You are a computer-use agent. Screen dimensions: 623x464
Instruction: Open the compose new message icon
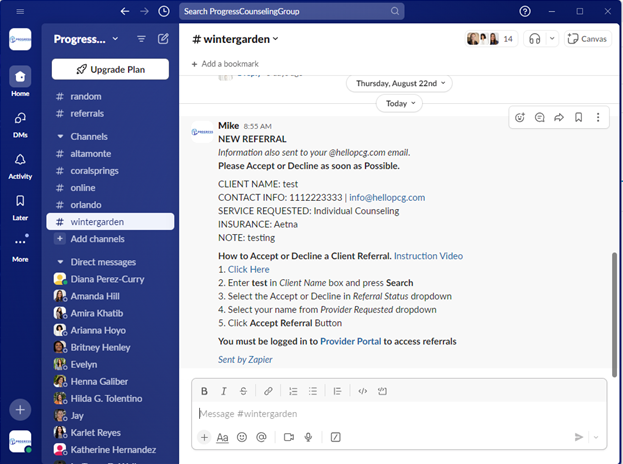[x=163, y=39]
